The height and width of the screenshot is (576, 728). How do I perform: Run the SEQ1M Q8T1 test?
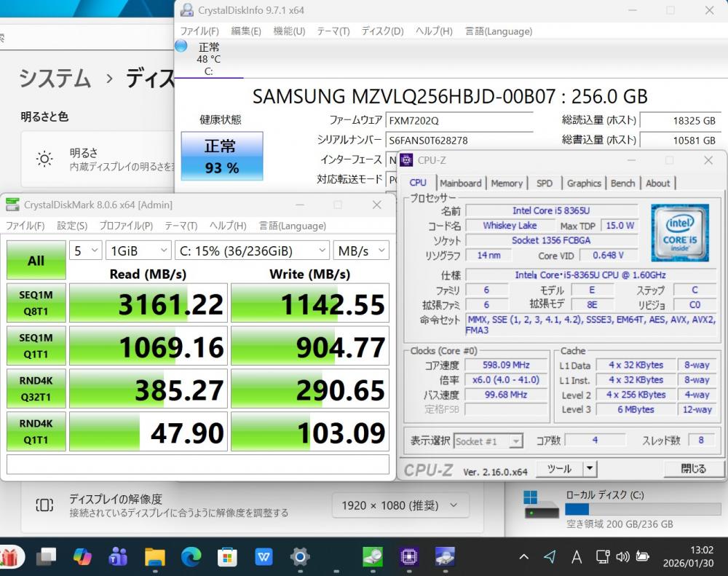pyautogui.click(x=36, y=303)
